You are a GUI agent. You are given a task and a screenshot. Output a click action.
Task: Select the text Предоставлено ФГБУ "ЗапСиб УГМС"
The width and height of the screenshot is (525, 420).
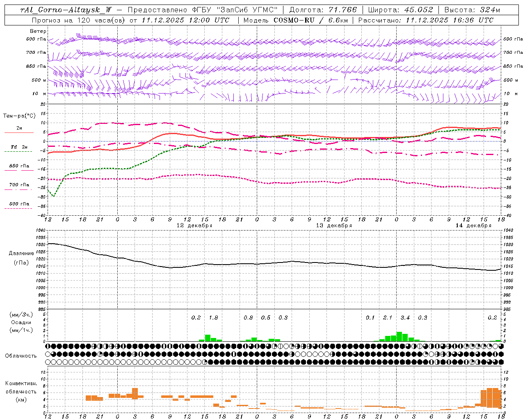[203, 10]
